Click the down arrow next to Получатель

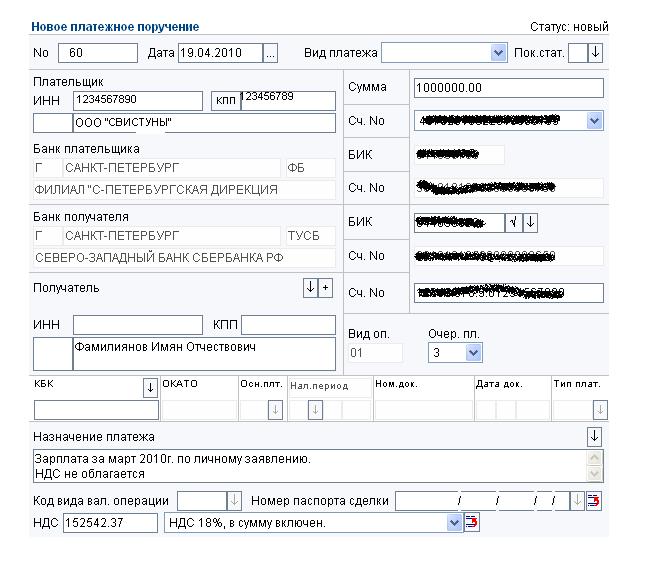310,288
